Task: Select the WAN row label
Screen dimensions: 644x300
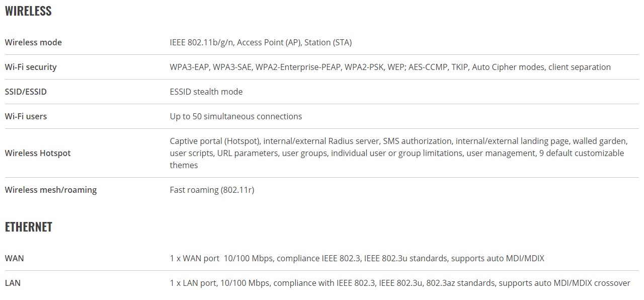Action: 15,258
